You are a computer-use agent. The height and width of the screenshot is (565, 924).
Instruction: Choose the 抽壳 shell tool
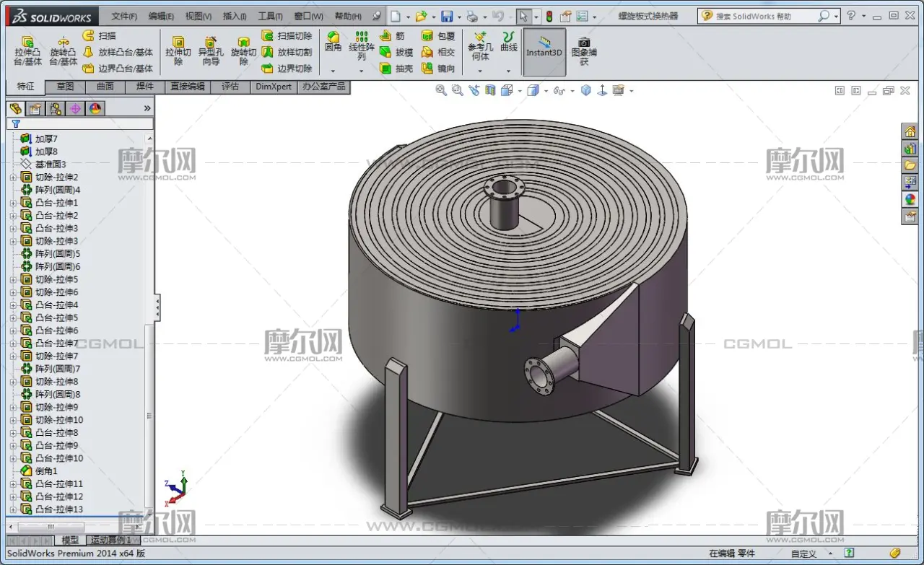click(x=396, y=69)
